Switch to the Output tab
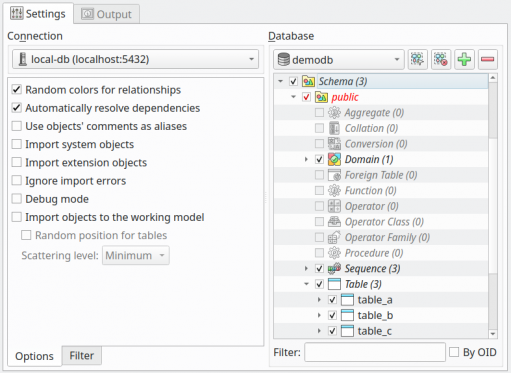The width and height of the screenshot is (511, 373). tap(107, 14)
